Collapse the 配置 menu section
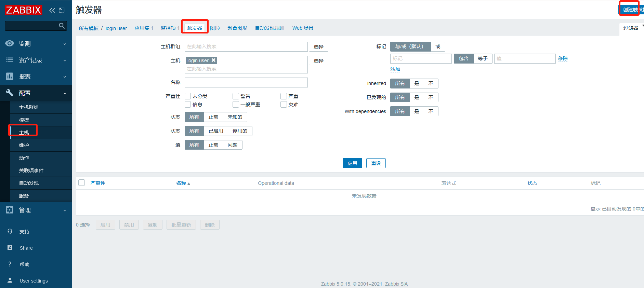644x288 pixels. 65,93
